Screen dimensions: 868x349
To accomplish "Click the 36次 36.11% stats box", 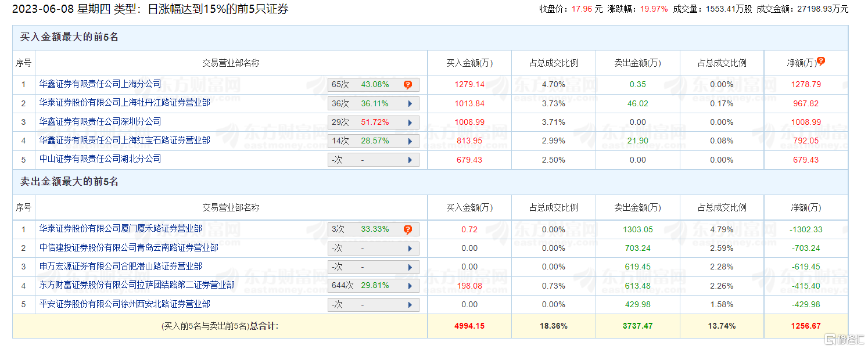I will click(374, 104).
